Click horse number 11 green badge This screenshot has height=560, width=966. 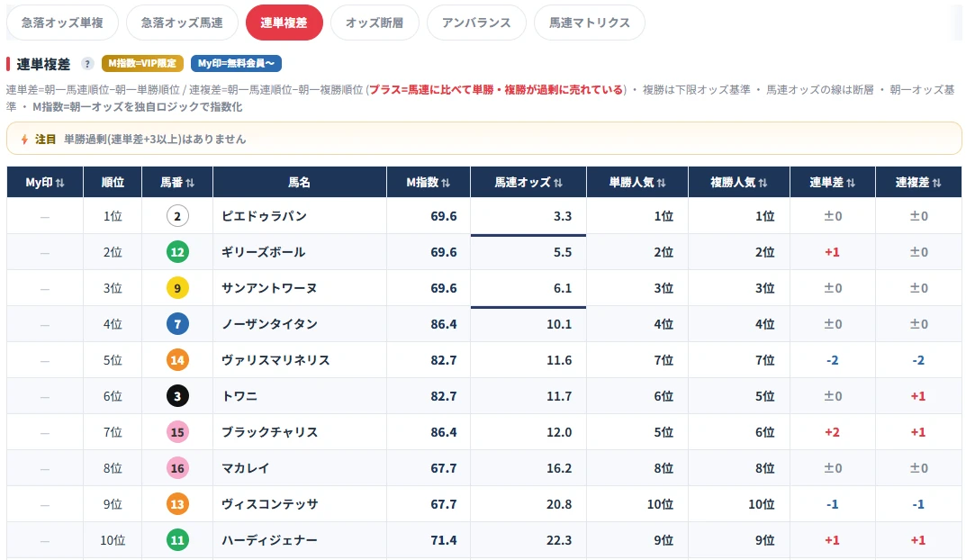[x=177, y=540]
